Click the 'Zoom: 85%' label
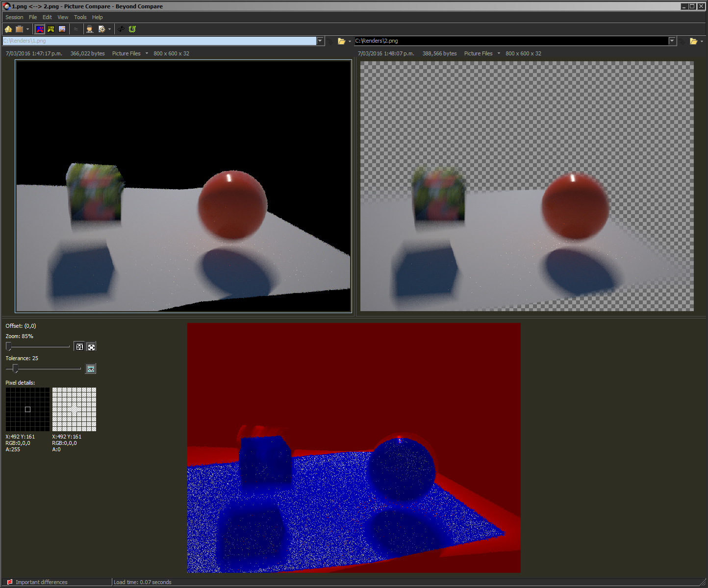Image resolution: width=708 pixels, height=588 pixels. coord(20,336)
